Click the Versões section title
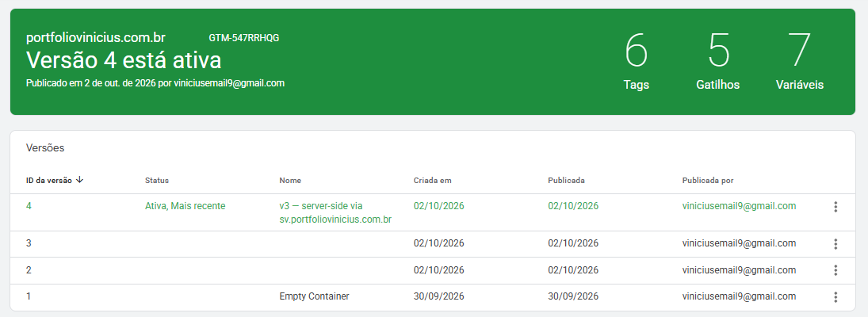 coord(45,147)
